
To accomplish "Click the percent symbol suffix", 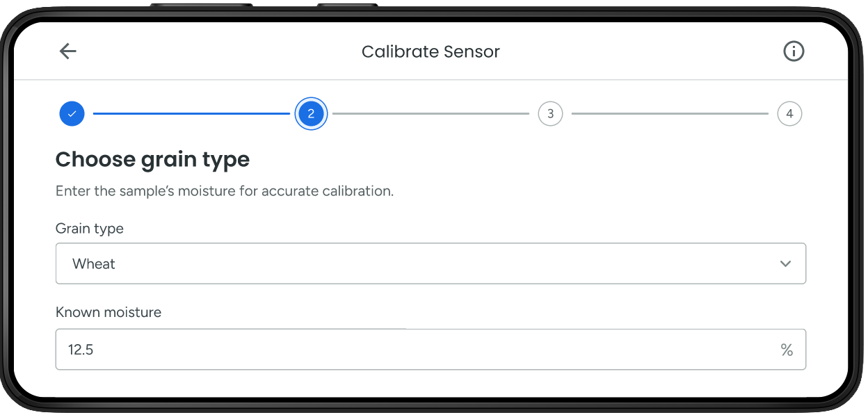I will tap(787, 350).
